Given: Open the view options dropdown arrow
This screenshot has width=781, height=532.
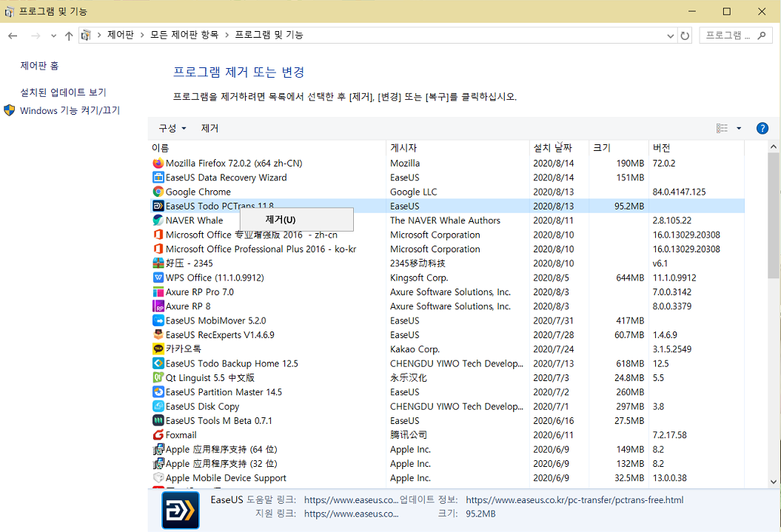Looking at the screenshot, I should click(x=737, y=127).
